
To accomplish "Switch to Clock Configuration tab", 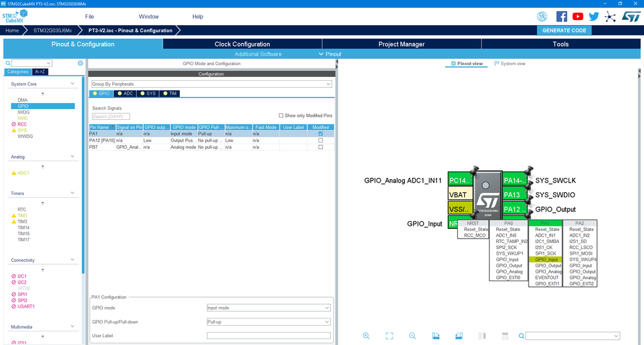I will click(x=242, y=44).
